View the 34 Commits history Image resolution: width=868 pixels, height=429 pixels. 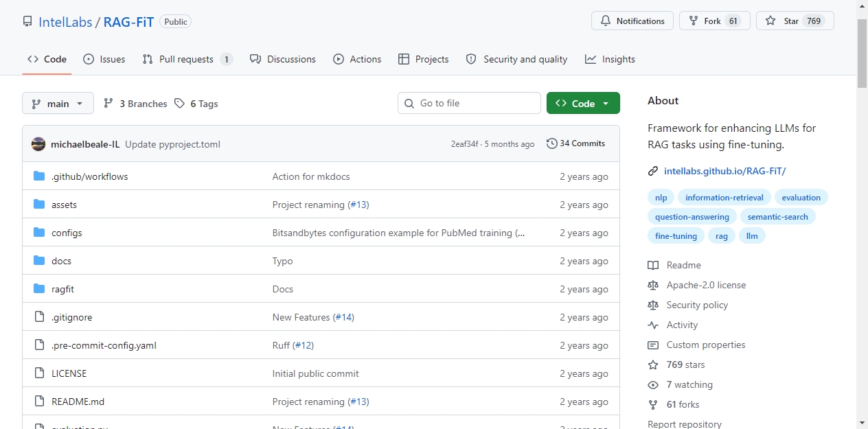tap(575, 143)
